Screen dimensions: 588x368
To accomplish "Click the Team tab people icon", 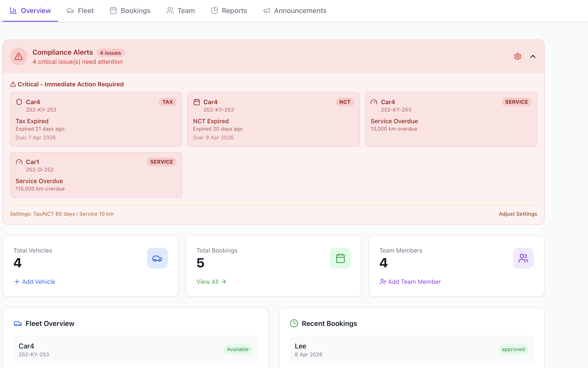I will tap(170, 10).
